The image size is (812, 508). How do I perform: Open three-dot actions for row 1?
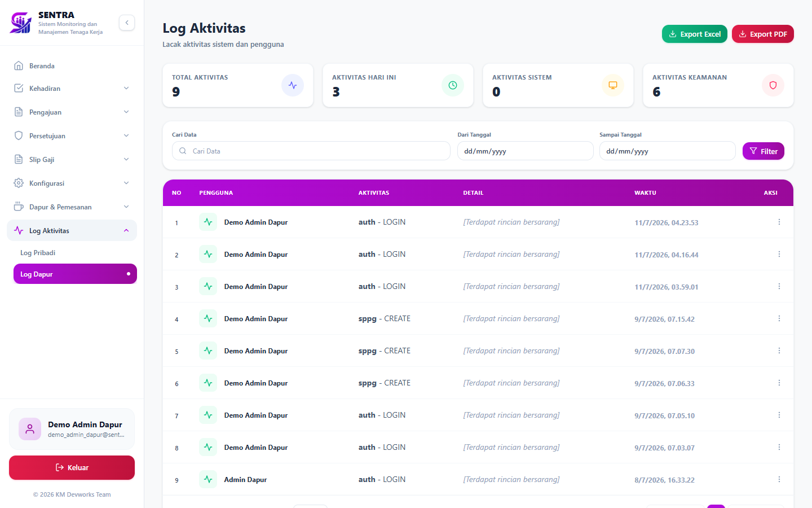click(779, 222)
